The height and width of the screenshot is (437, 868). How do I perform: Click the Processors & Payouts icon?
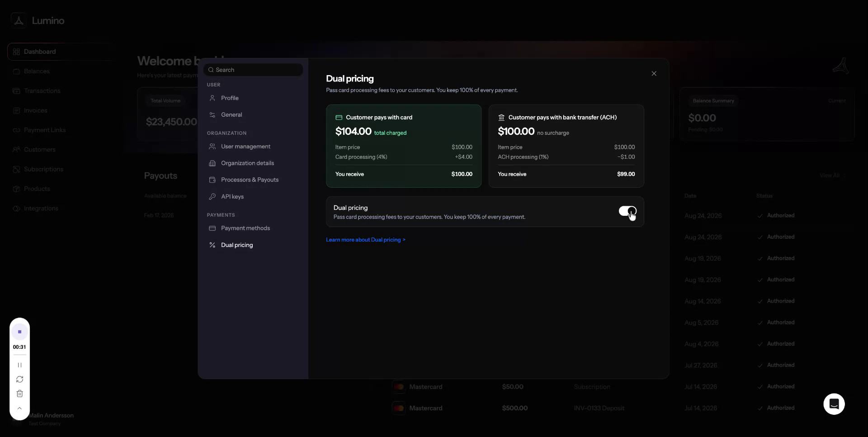coord(212,180)
